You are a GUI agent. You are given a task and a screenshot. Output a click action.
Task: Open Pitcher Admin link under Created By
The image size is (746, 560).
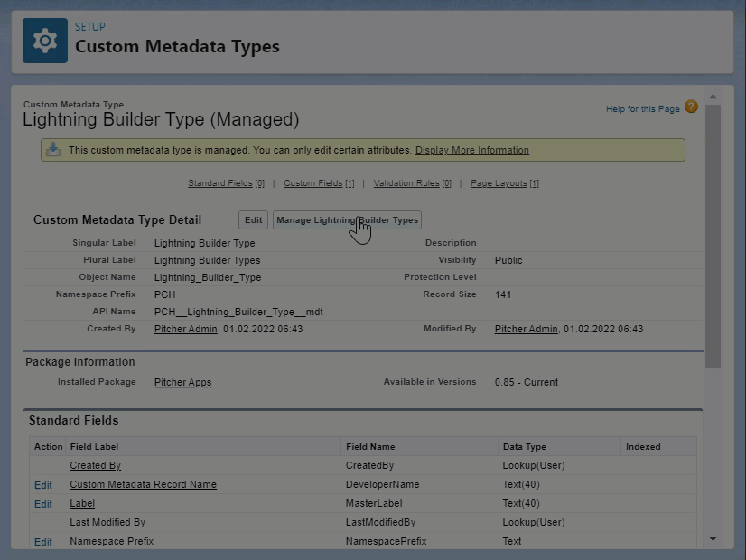[x=185, y=329]
